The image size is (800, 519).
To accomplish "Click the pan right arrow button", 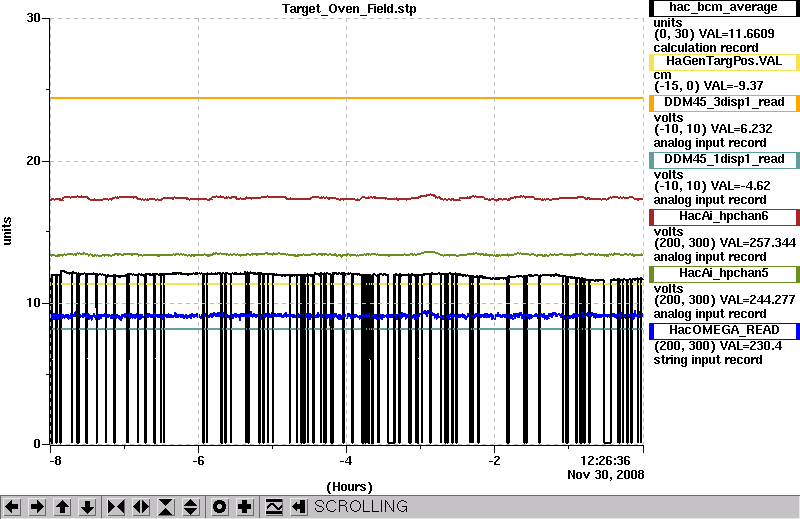I will pos(37,507).
